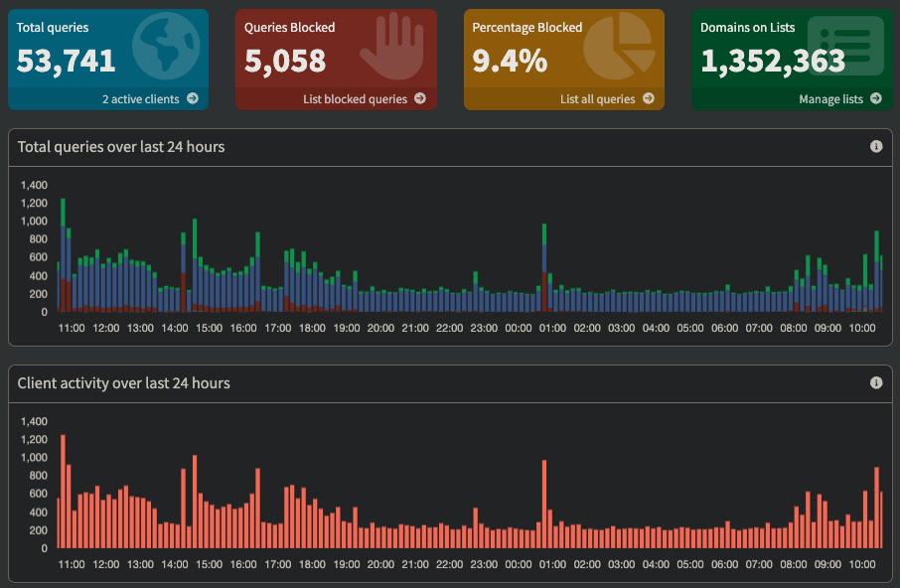Viewport: 900px width, 588px height.
Task: Click the arrow icon beside 2 active clients
Action: (x=195, y=99)
